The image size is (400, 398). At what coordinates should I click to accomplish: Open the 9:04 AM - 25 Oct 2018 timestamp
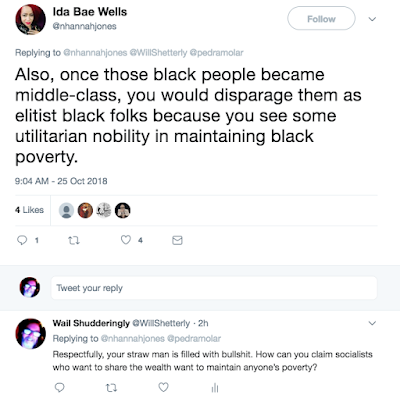click(61, 181)
